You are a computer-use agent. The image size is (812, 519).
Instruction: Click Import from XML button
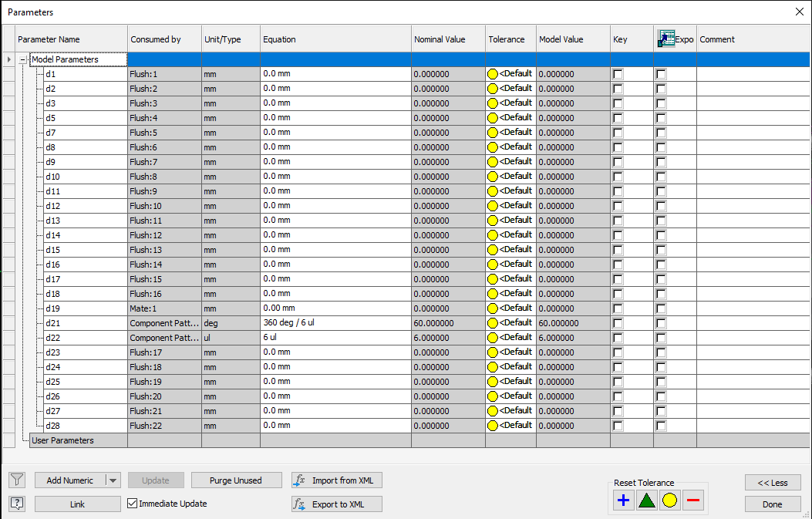click(x=336, y=480)
